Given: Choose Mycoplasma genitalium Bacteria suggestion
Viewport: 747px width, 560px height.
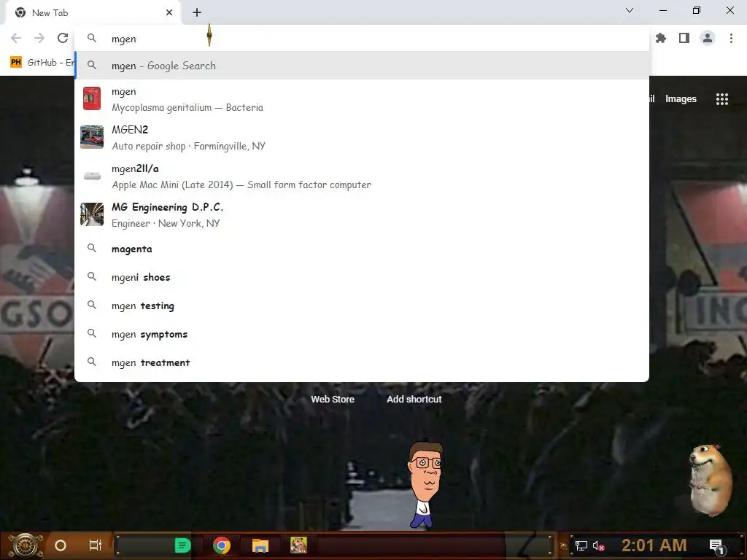Looking at the screenshot, I should pos(362,99).
